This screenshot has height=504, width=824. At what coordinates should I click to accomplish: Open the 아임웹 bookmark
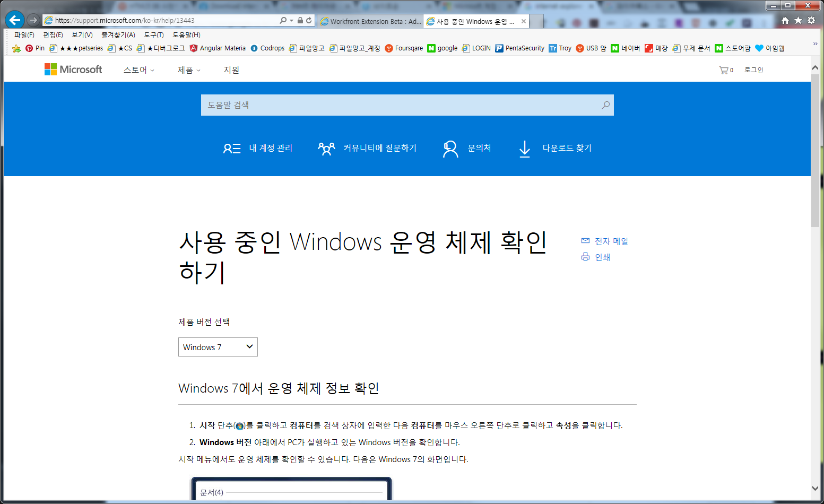pyautogui.click(x=770, y=48)
